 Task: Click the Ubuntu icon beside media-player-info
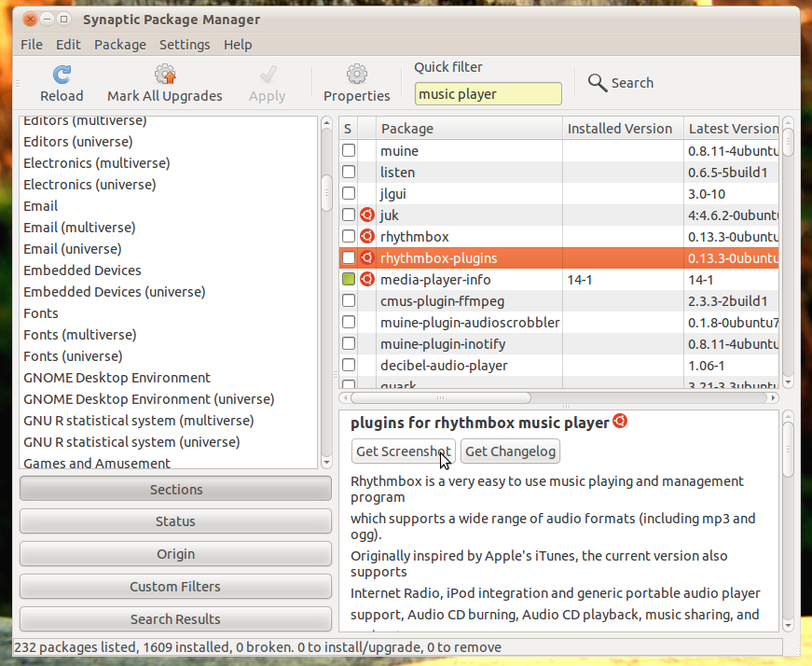367,279
